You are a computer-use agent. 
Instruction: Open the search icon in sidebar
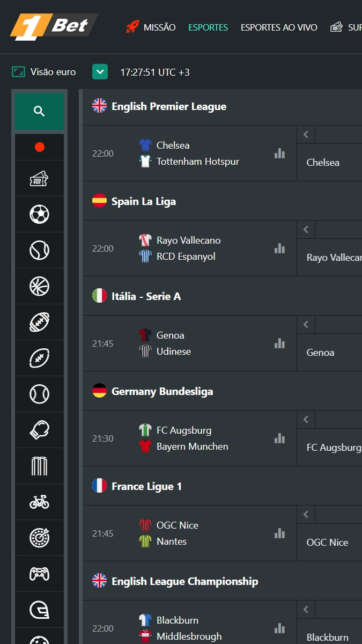coord(39,111)
